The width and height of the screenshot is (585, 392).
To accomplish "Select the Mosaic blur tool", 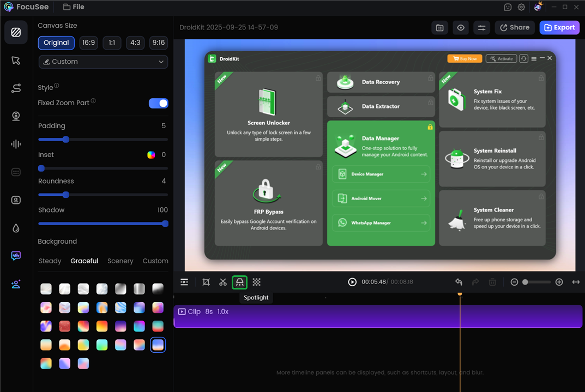I will (256, 282).
